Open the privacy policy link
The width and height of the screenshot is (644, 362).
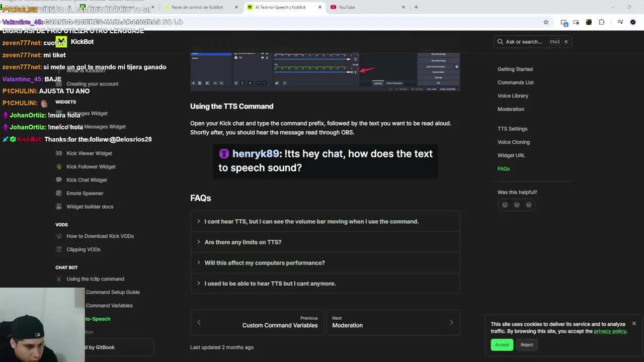(x=610, y=331)
